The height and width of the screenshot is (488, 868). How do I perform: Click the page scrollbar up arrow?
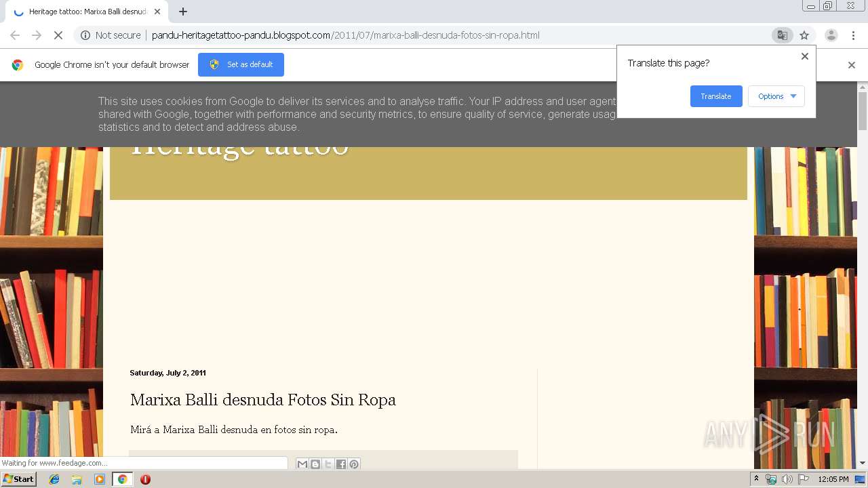point(863,87)
